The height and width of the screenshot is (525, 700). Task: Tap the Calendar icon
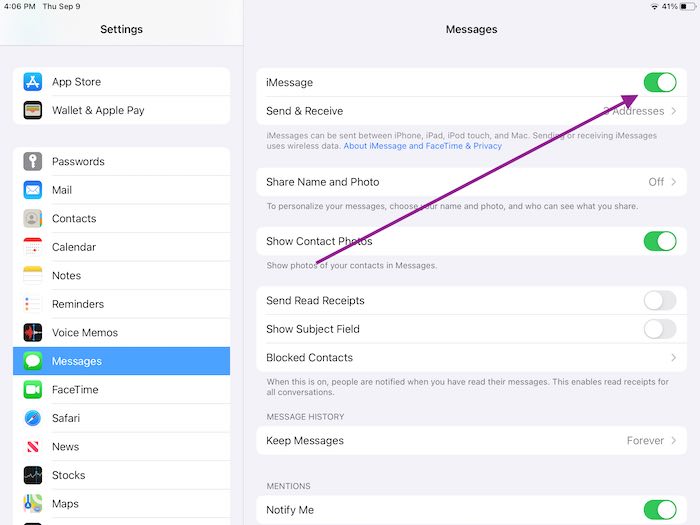(33, 247)
